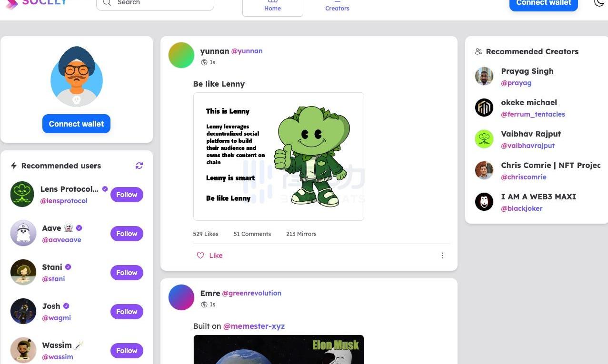Open the Creators tab
Viewport: 608px width, 364px height.
[x=337, y=6]
